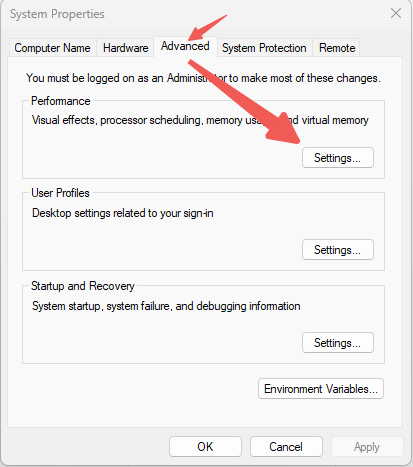Screen dimensions: 413x467
Task: Click the Performance group label
Action: pos(61,101)
